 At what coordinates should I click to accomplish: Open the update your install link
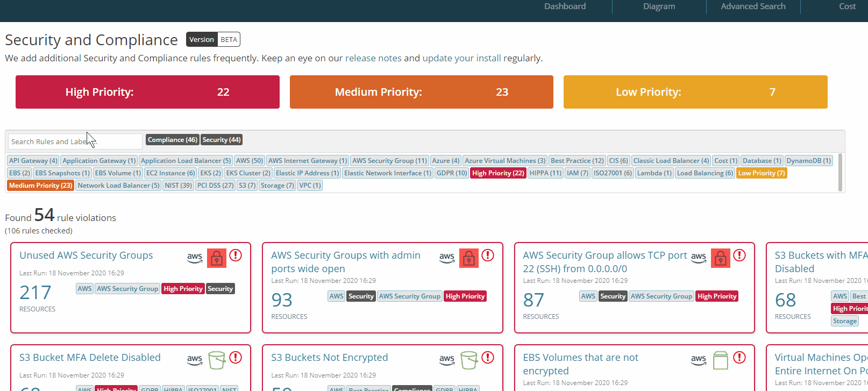pos(461,58)
